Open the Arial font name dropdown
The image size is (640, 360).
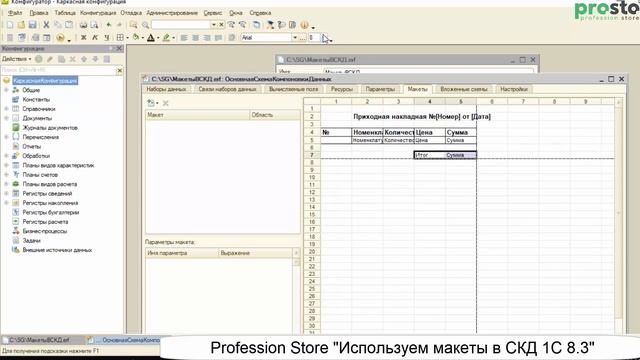point(295,38)
